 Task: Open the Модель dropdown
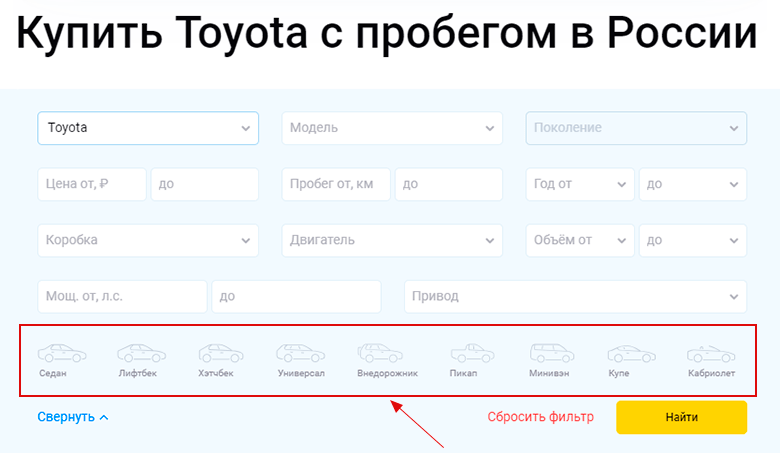coord(392,128)
